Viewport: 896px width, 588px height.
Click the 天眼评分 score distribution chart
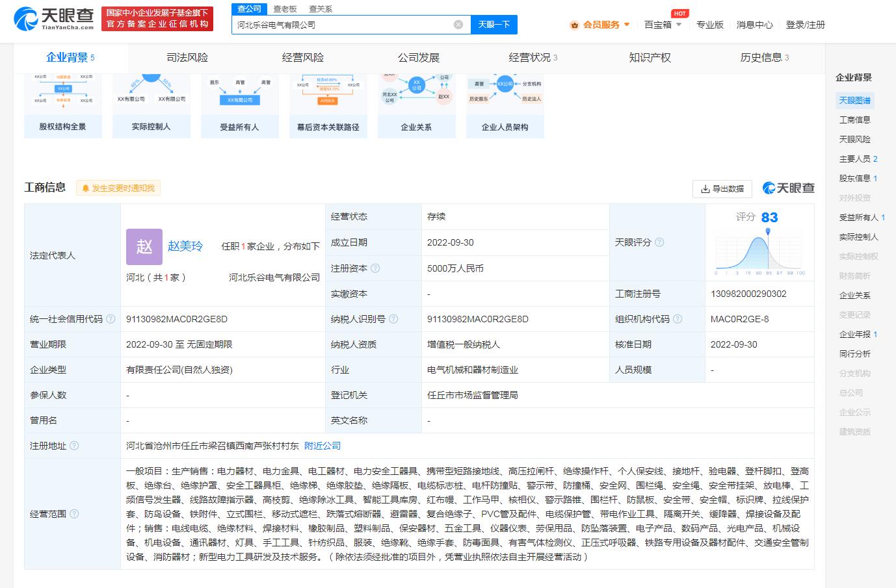point(759,251)
